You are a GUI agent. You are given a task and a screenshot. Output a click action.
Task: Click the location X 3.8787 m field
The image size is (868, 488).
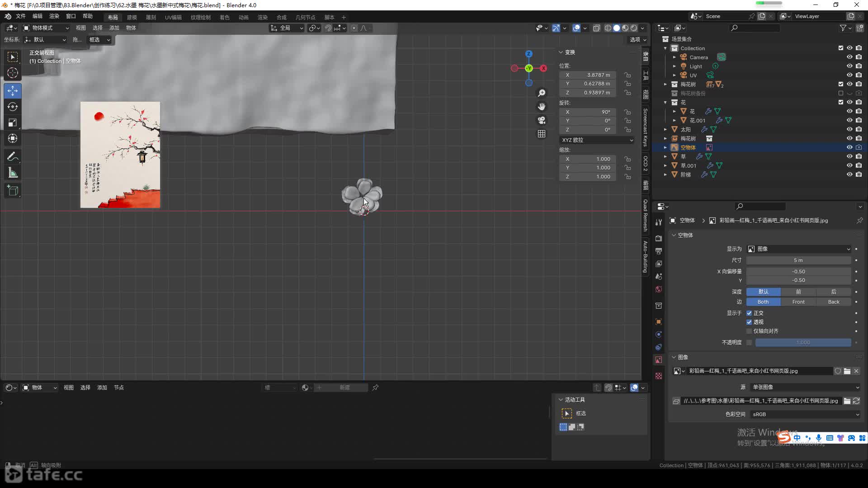point(587,75)
